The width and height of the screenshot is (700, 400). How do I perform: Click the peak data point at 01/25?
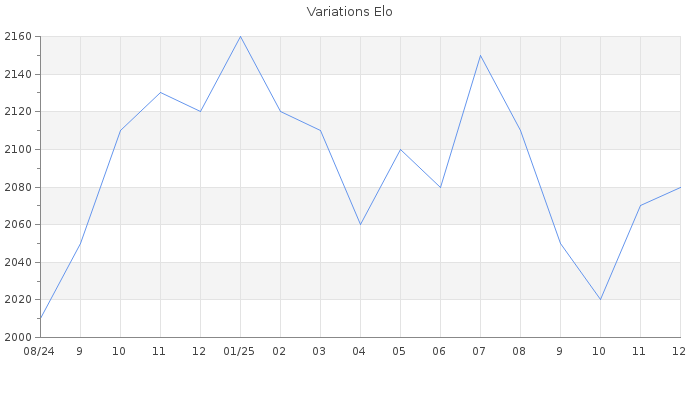point(240,37)
